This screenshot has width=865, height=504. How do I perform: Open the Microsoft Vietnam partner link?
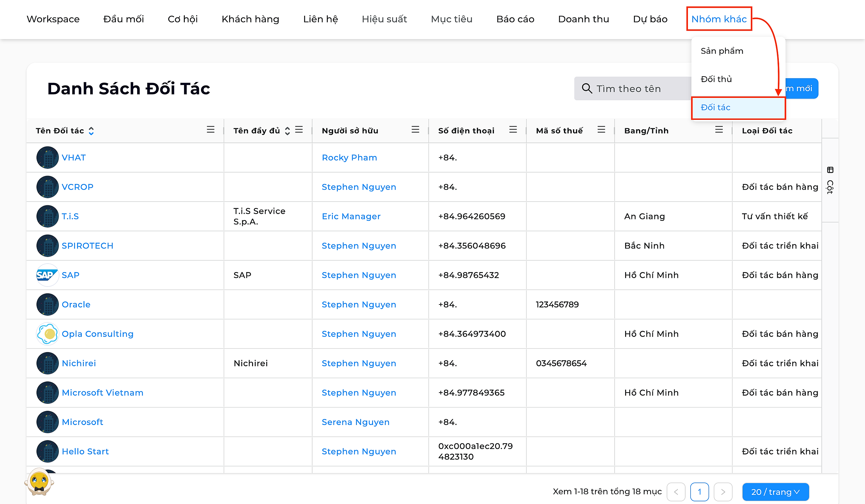coord(103,393)
